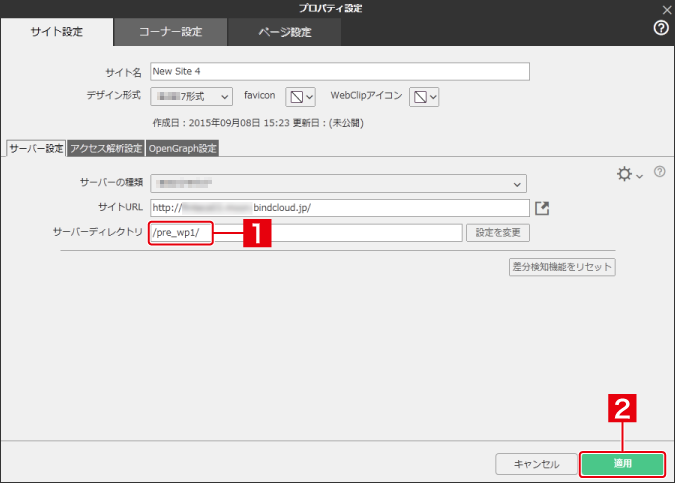Click the 設定を変更 button

coord(498,233)
